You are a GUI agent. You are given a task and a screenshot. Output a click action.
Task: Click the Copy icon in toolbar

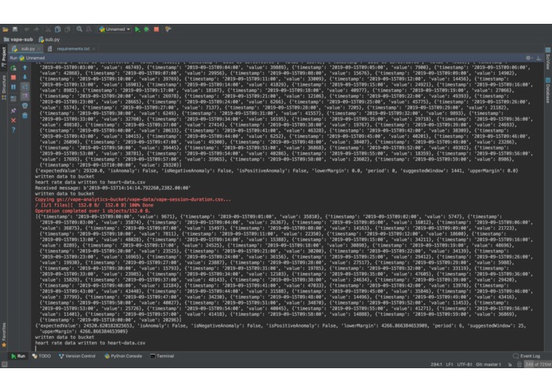[58, 29]
